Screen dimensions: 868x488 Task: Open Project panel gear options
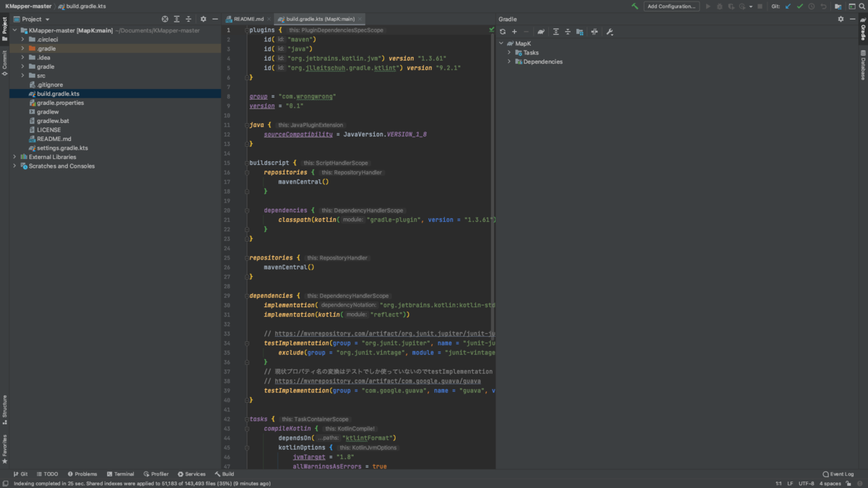pos(203,20)
